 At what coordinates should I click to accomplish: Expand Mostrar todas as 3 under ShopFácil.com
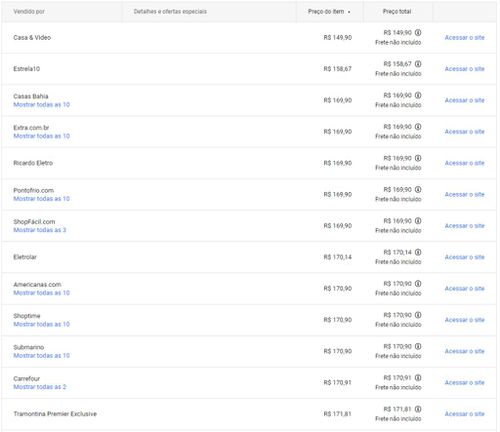point(40,230)
